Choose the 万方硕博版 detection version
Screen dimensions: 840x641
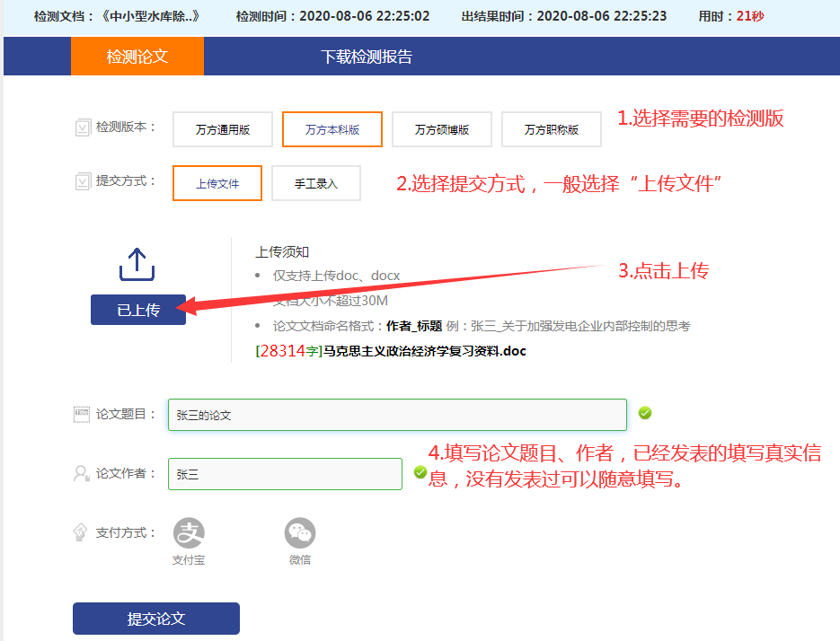[x=443, y=128]
